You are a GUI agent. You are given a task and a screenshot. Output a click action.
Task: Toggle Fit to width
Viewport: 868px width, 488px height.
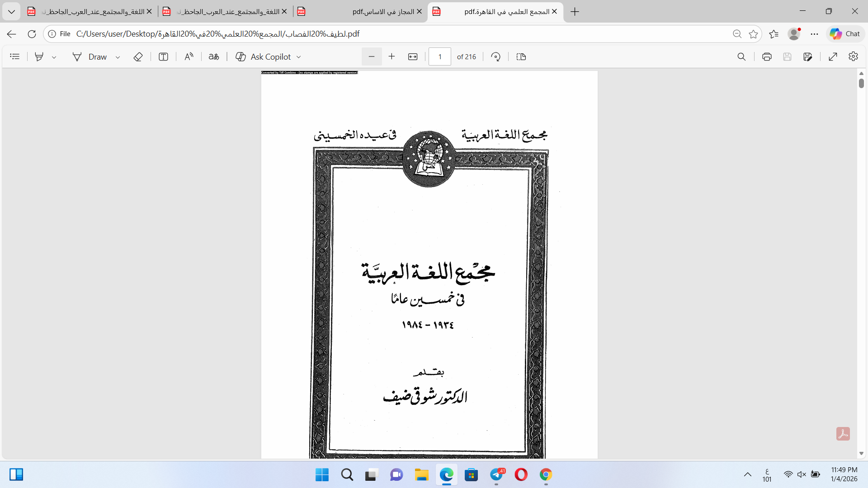click(413, 56)
